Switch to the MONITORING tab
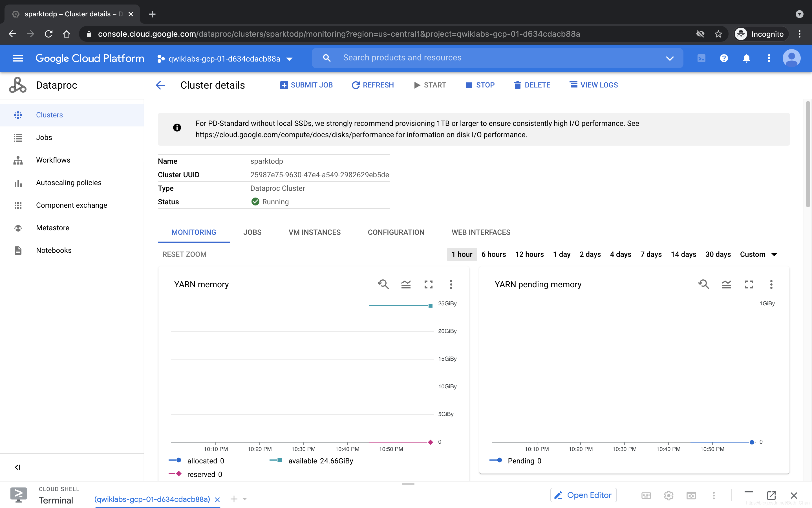The width and height of the screenshot is (812, 508). (x=194, y=232)
